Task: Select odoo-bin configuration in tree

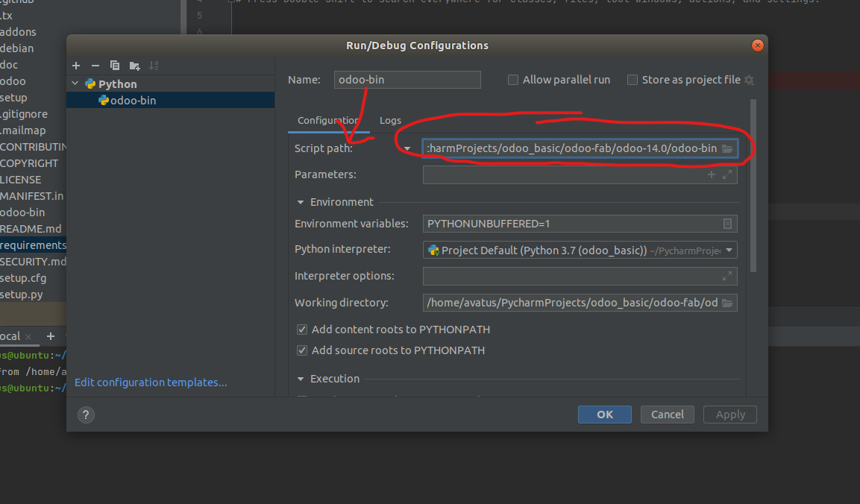Action: (171, 101)
